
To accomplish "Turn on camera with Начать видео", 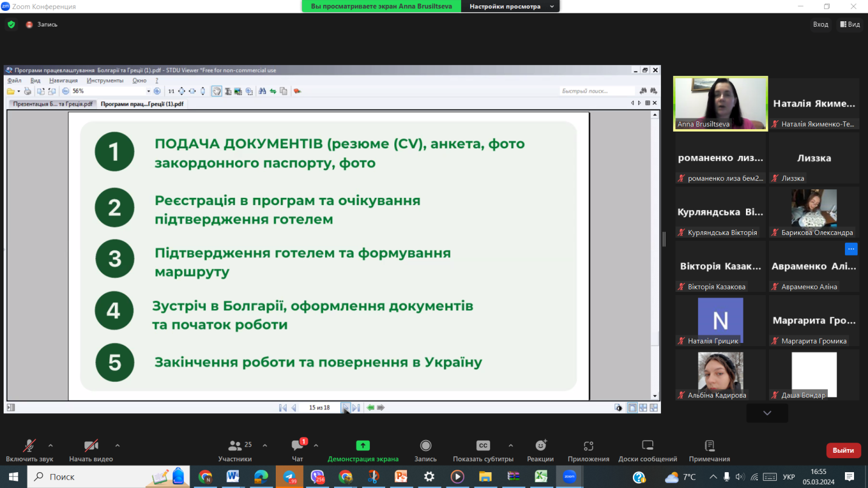I will (x=91, y=450).
